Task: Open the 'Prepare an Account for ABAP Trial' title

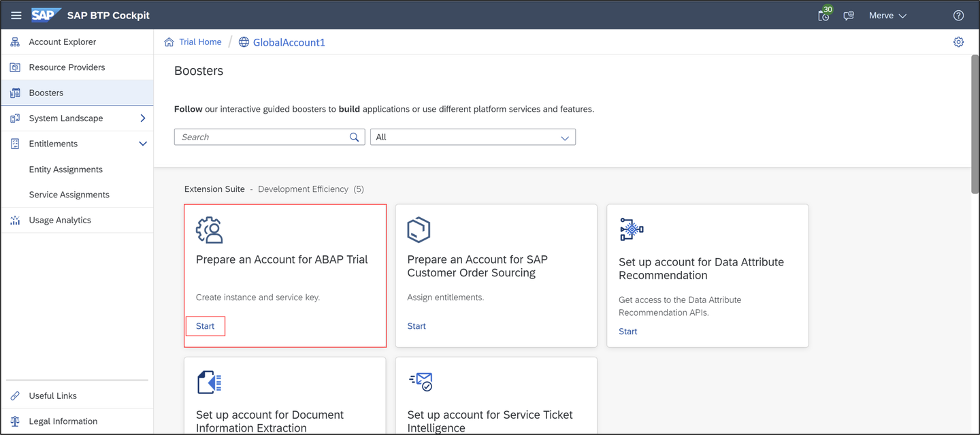Action: [282, 259]
